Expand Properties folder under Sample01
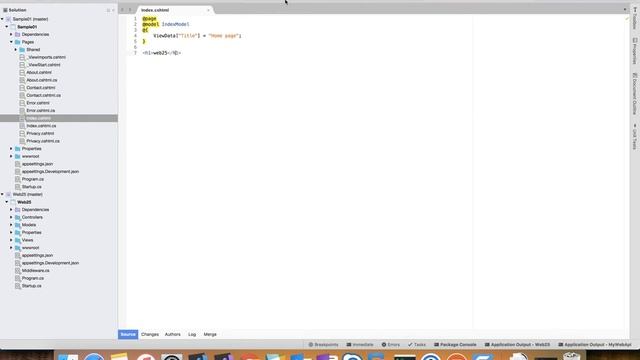This screenshot has width=640, height=360. pos(11,149)
